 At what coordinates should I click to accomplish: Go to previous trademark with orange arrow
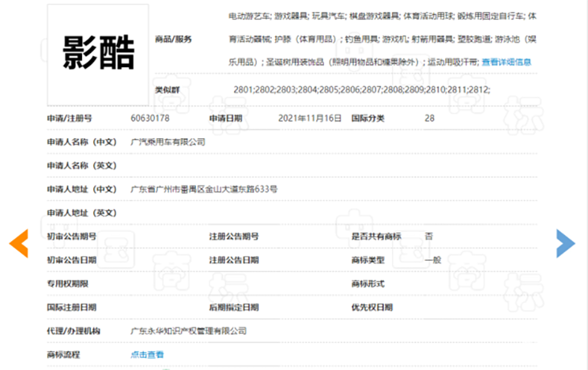pos(19,244)
